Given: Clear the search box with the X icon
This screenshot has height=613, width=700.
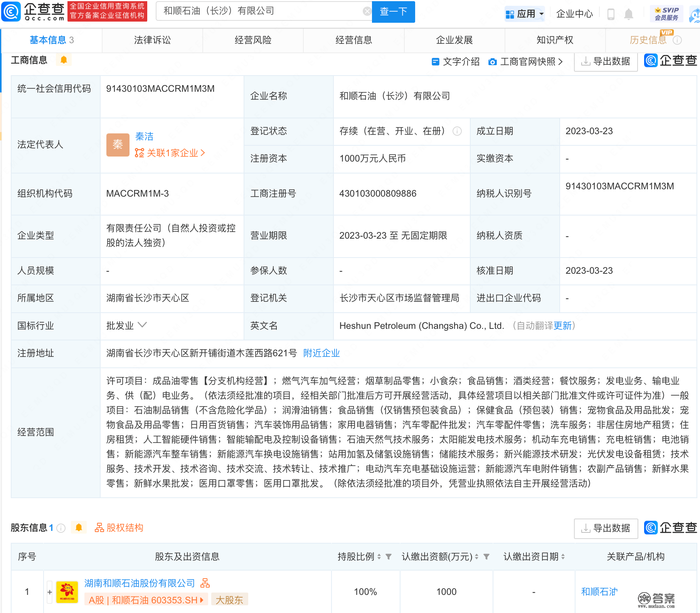Looking at the screenshot, I should pos(367,11).
